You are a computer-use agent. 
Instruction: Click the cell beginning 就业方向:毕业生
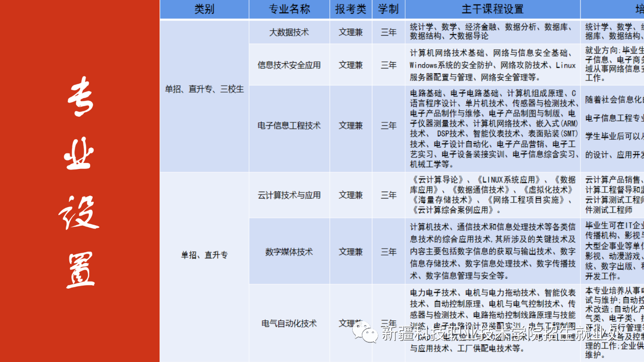612,65
